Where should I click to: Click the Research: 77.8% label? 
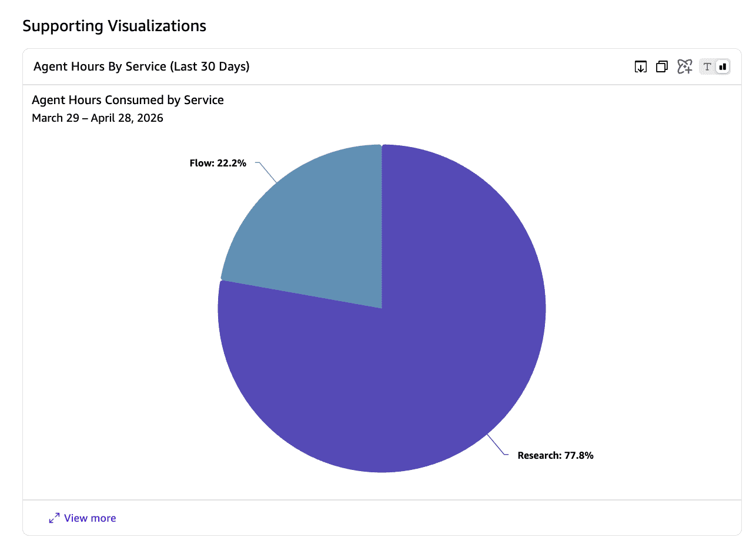(556, 455)
